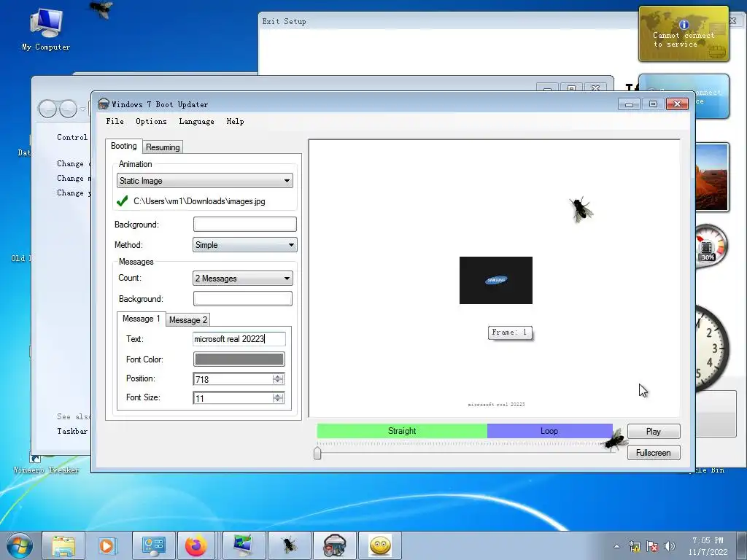
Task: Click the green checkmark icon beside file path
Action: [x=123, y=201]
